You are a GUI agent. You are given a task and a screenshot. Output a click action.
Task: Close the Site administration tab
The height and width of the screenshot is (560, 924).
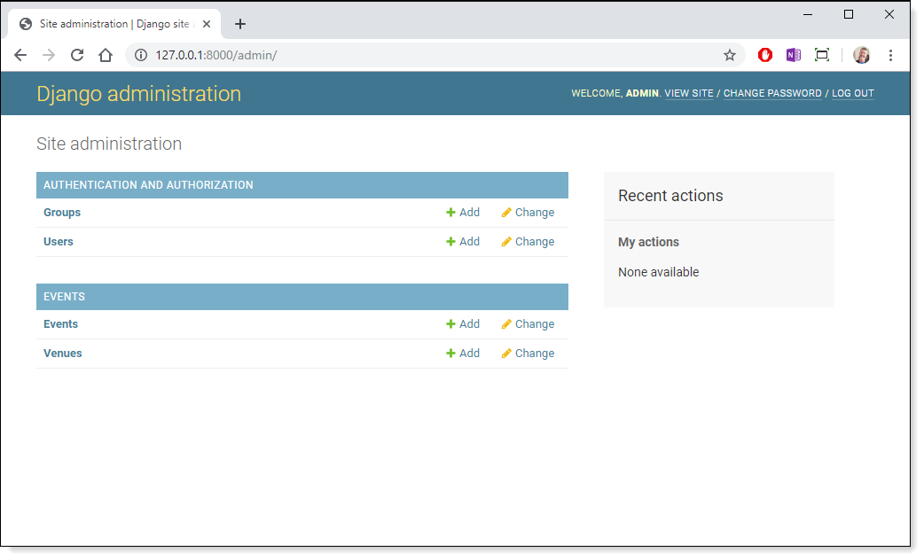pos(207,24)
